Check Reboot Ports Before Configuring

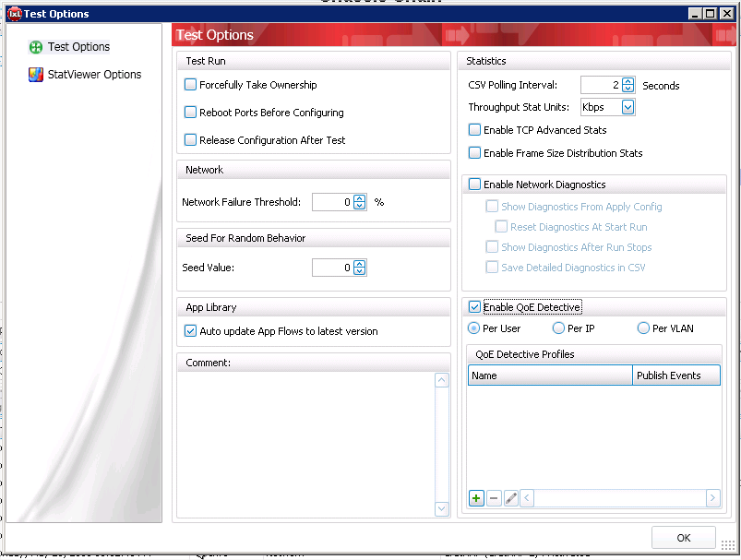(x=190, y=113)
